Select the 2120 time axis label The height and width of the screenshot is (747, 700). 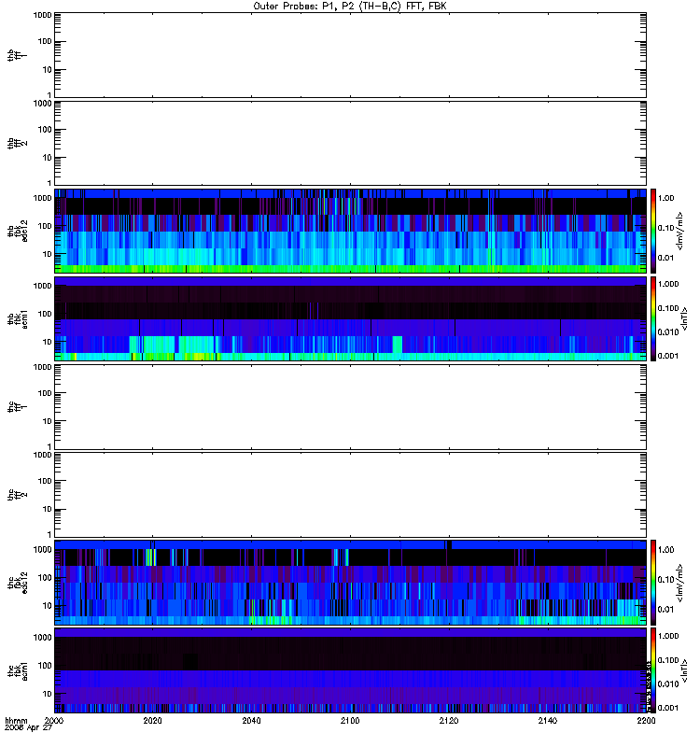coord(449,720)
